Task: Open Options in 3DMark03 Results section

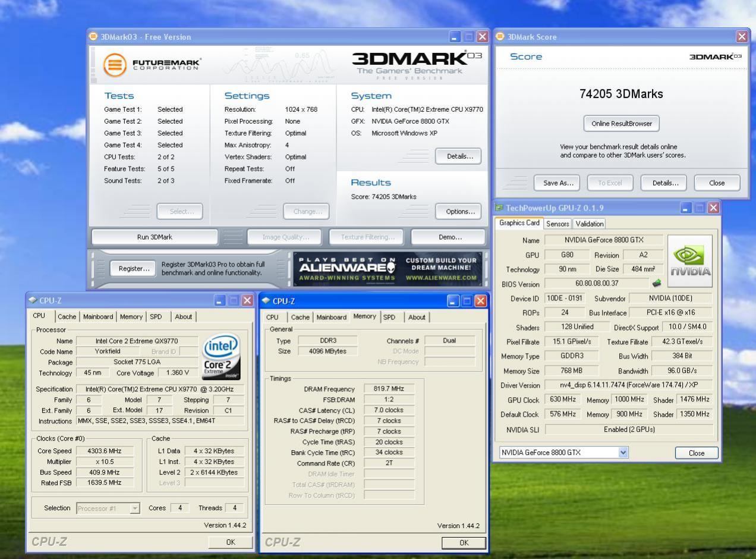Action: tap(459, 211)
